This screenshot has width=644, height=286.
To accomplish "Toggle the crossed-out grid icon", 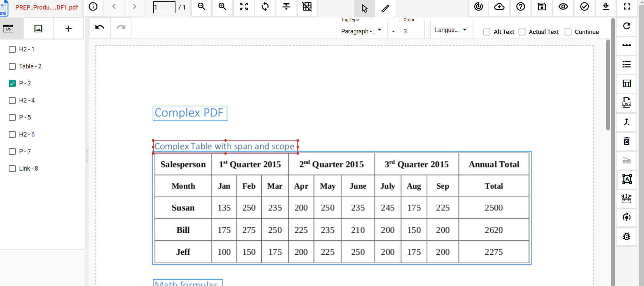I will tap(307, 7).
